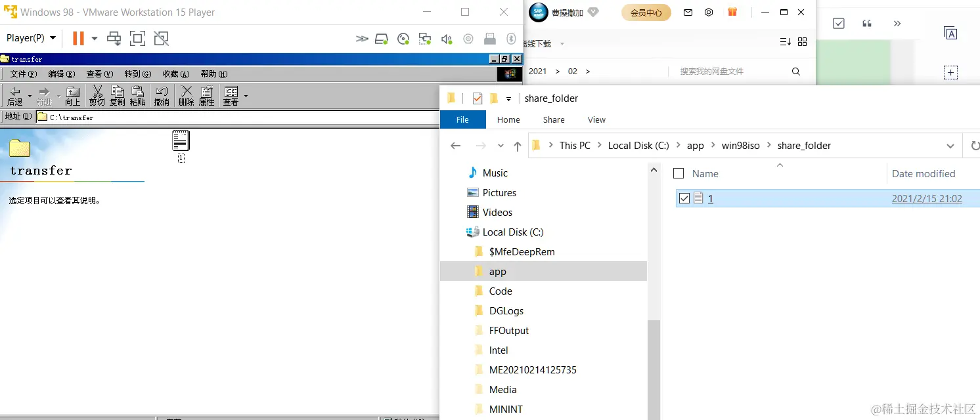Screen dimensions: 980x420
Task: Open the Home ribbon tab in Explorer
Action: coord(508,119)
